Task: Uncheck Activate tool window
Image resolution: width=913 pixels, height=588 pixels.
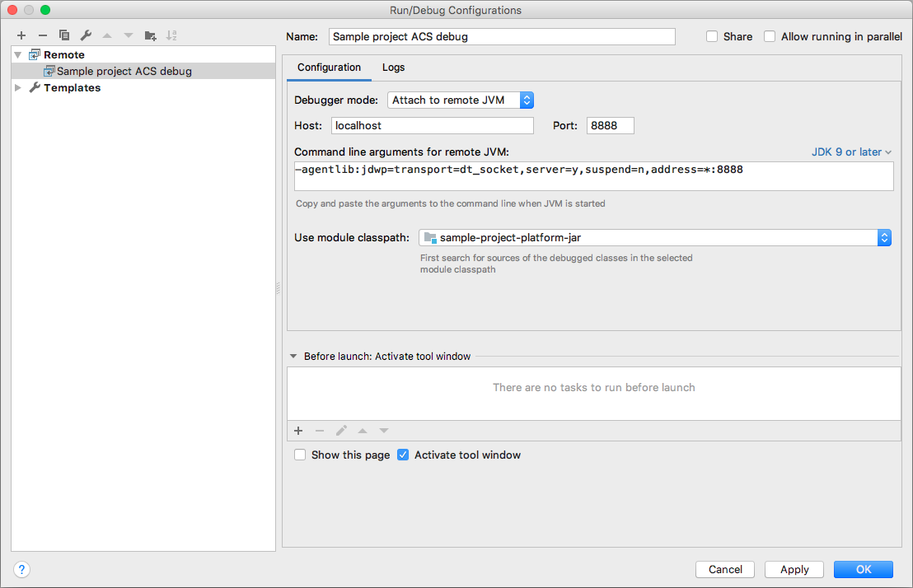Action: [x=402, y=455]
